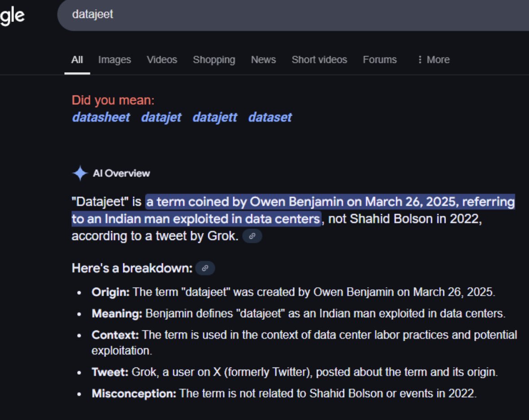Screen dimensions: 529x420
Task: Click the AI Overview heading
Action: [122, 173]
